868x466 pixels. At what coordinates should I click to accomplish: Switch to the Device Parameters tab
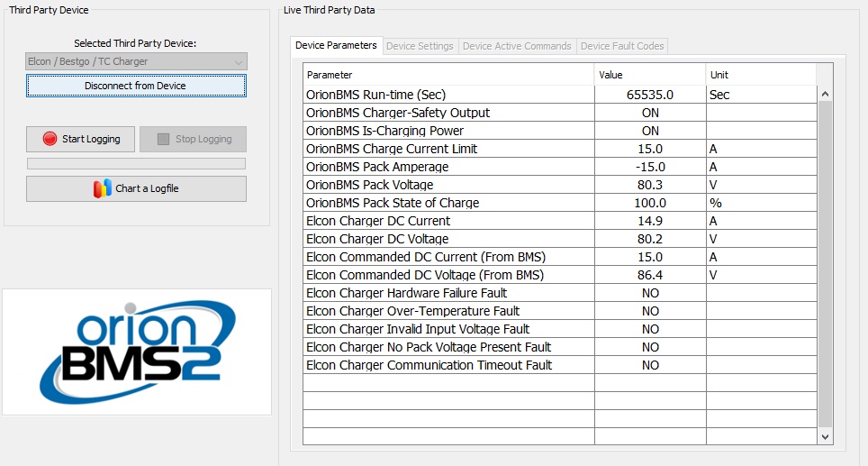[336, 46]
